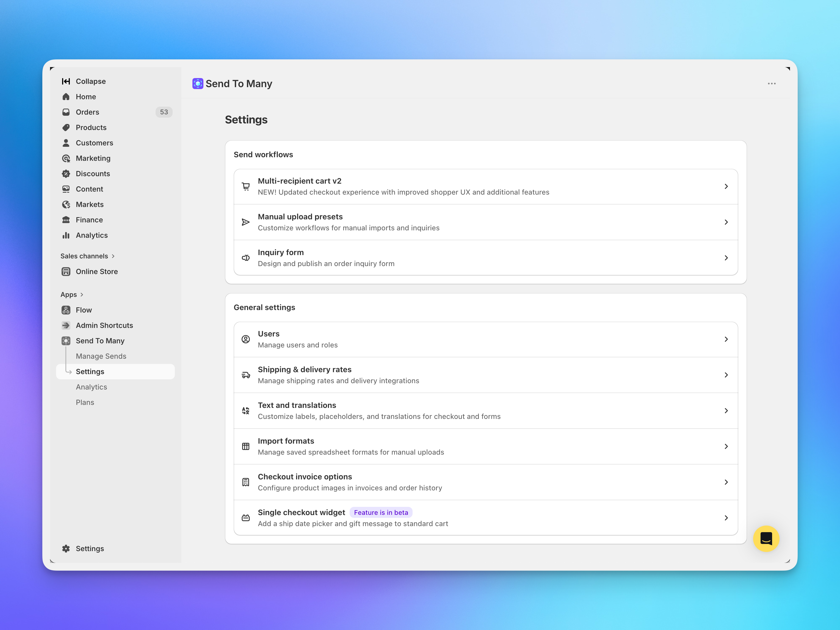
Task: Click the Customers person icon
Action: coord(66,143)
